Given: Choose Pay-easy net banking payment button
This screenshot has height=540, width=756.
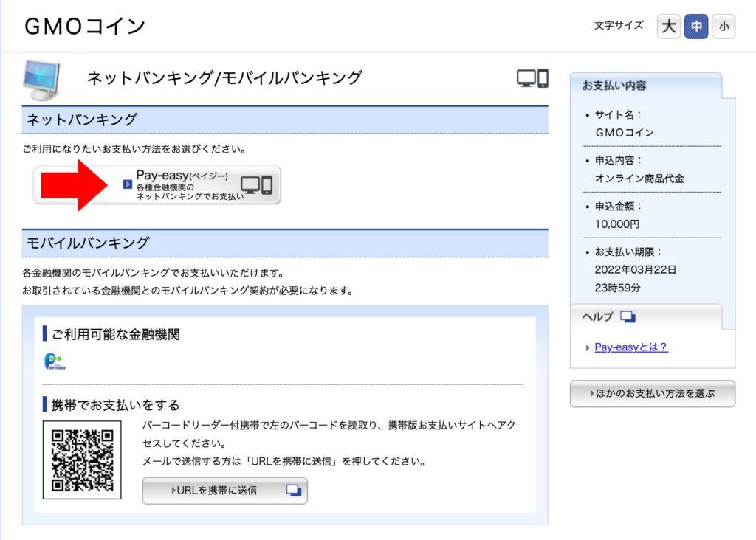Looking at the screenshot, I should tap(157, 185).
